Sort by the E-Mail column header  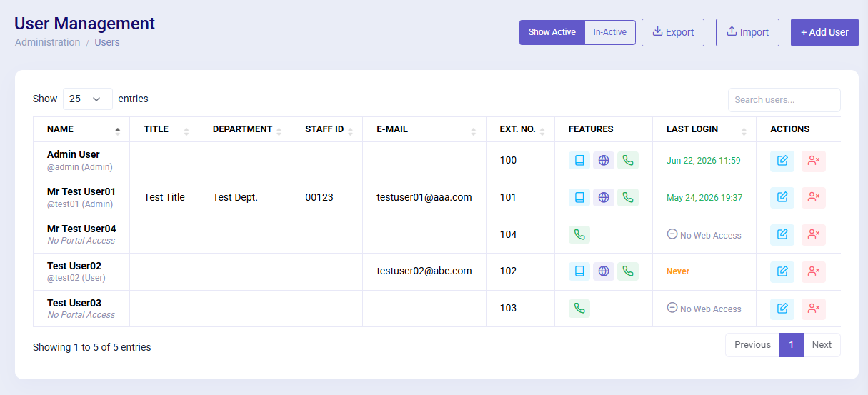(424, 129)
